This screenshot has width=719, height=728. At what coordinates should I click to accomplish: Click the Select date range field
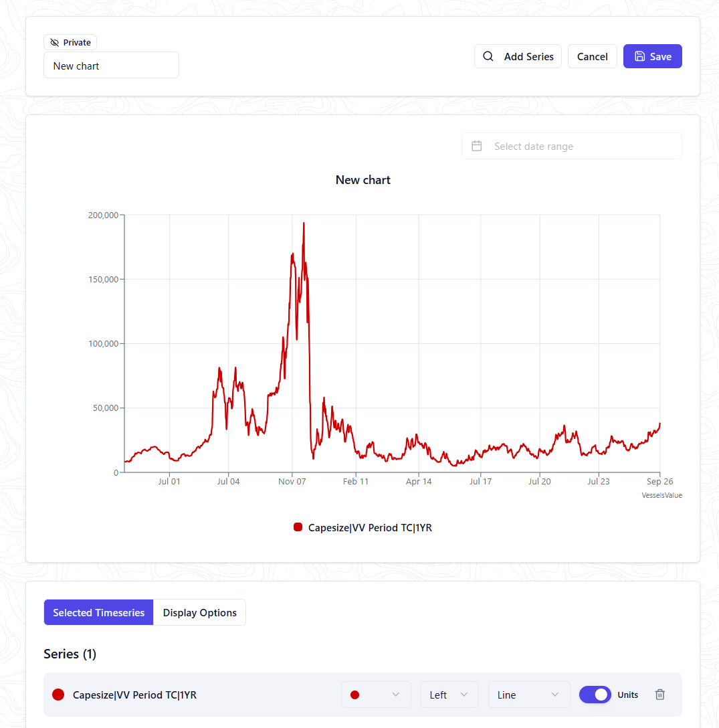pos(571,146)
